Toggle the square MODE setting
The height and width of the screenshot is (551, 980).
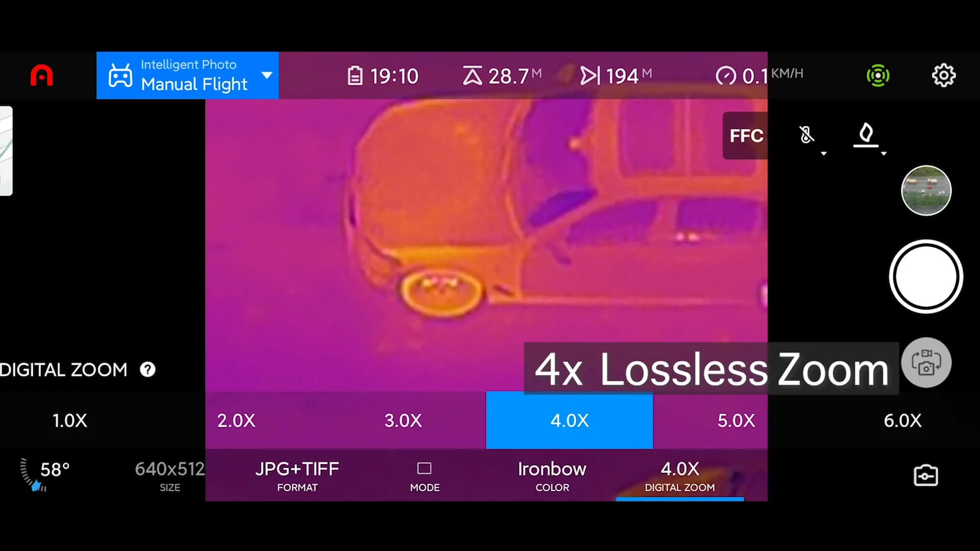pyautogui.click(x=425, y=469)
